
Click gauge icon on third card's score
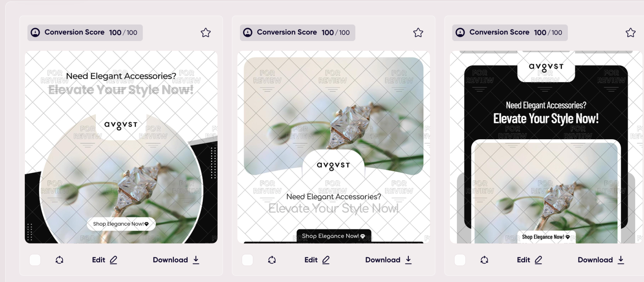pos(460,32)
